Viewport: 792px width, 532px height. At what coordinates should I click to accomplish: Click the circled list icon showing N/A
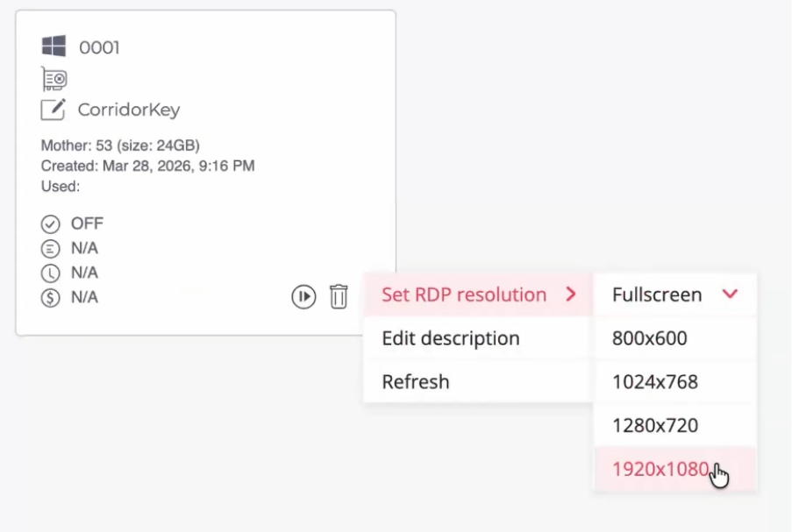coord(51,248)
